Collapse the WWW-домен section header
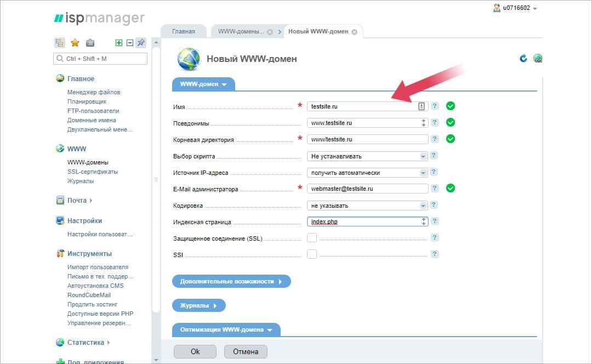The width and height of the screenshot is (592, 364). 203,84
